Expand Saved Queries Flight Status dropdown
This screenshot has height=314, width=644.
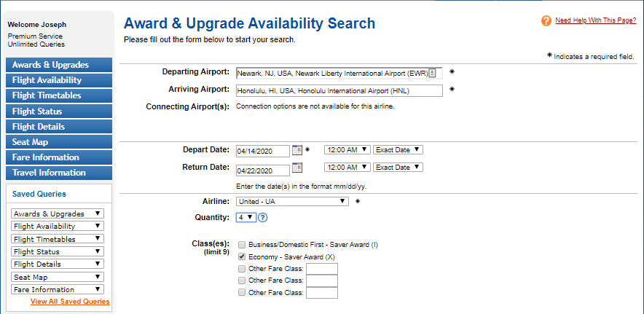click(58, 251)
